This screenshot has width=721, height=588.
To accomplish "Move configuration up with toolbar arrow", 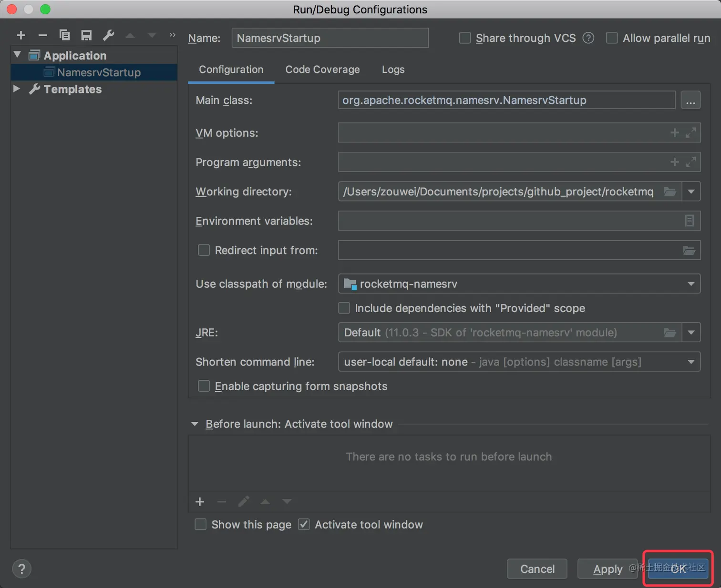I will pos(130,35).
